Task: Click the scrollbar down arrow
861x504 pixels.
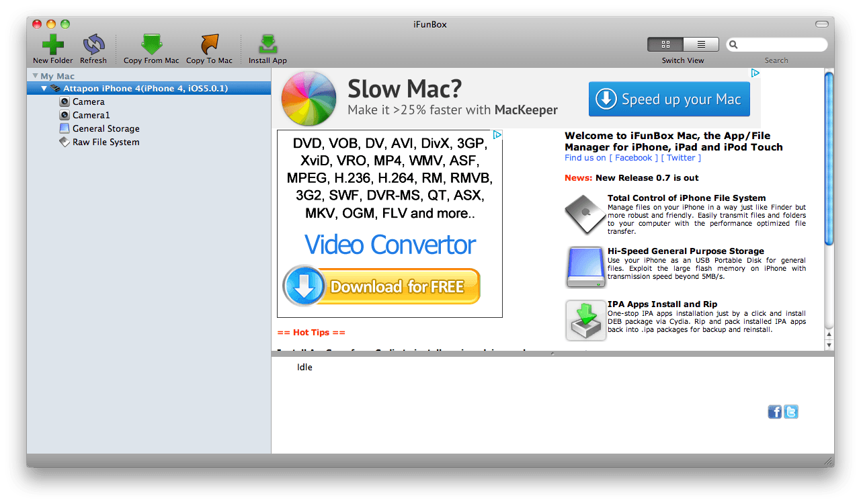Action: pyautogui.click(x=829, y=345)
